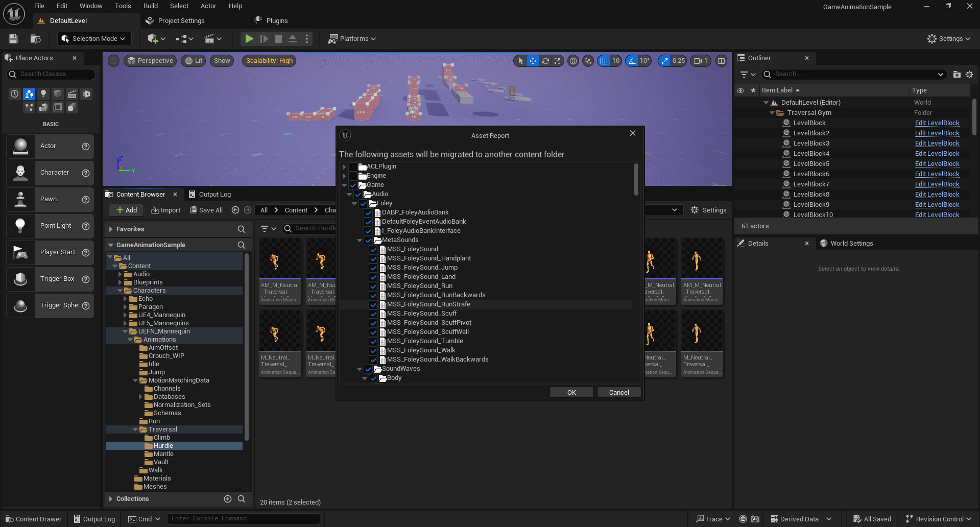Select the Lights category in Place Actors

pos(43,94)
